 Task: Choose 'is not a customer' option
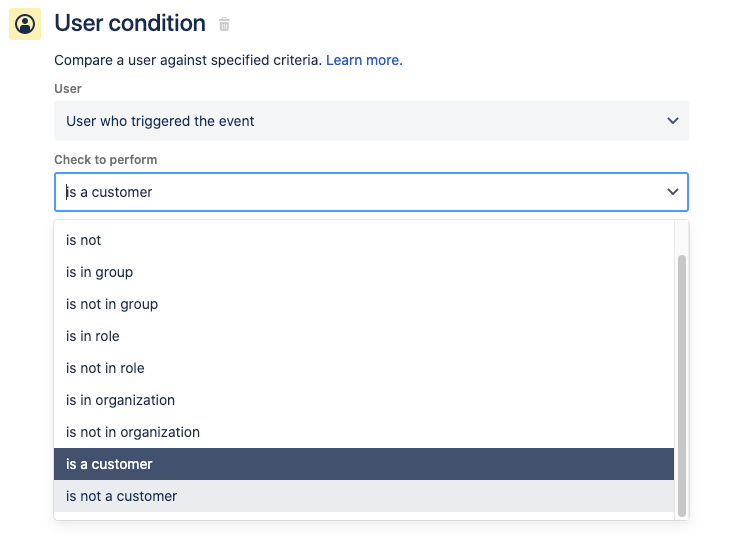tap(121, 496)
